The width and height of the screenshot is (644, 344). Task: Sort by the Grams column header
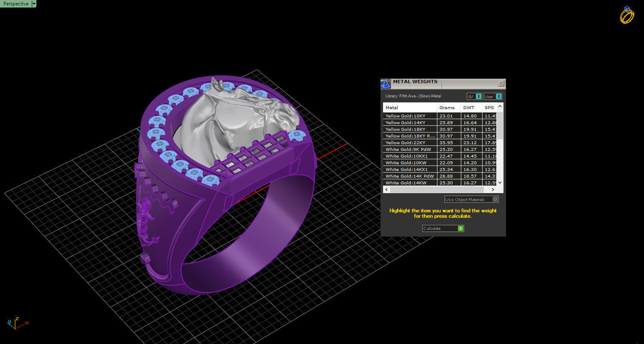(x=449, y=107)
